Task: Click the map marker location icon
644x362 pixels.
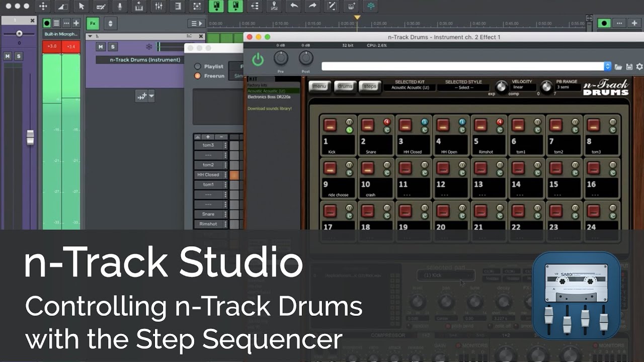Action: coord(274,6)
